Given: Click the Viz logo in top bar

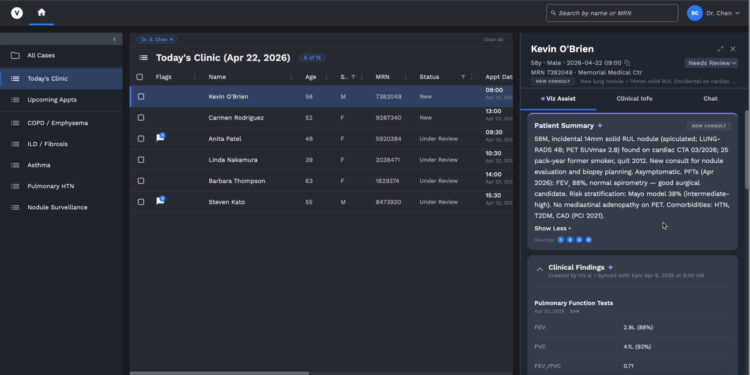Looking at the screenshot, I should click(17, 13).
